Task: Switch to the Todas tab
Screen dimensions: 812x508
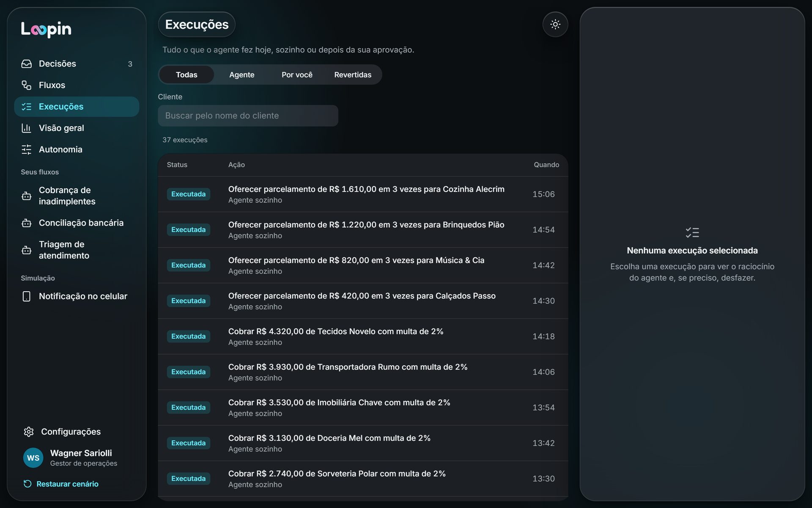Action: pos(187,75)
